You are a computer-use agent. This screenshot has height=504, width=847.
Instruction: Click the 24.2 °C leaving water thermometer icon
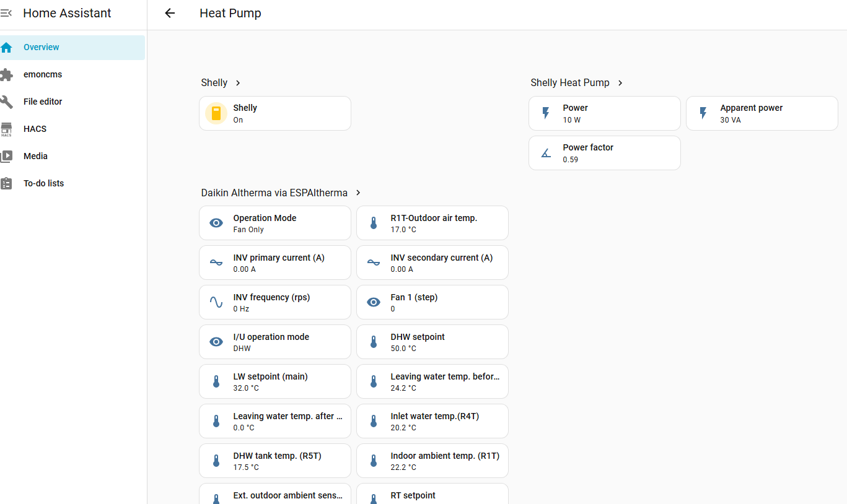374,382
